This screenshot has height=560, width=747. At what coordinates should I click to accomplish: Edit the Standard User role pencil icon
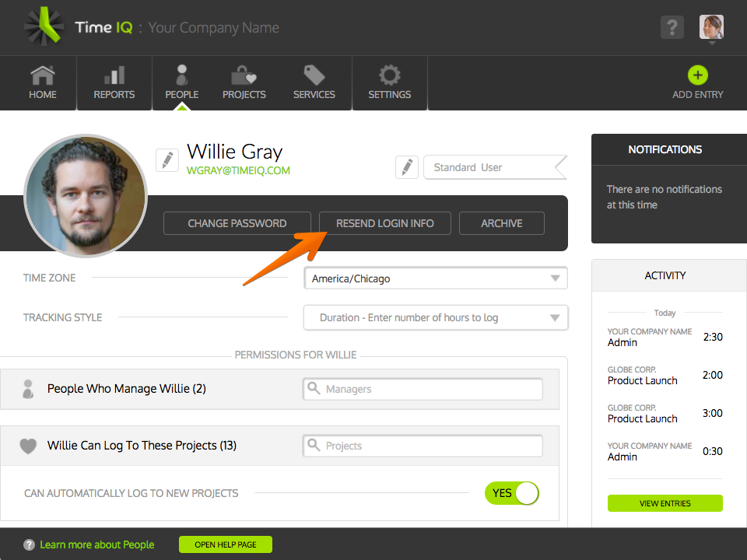(407, 167)
